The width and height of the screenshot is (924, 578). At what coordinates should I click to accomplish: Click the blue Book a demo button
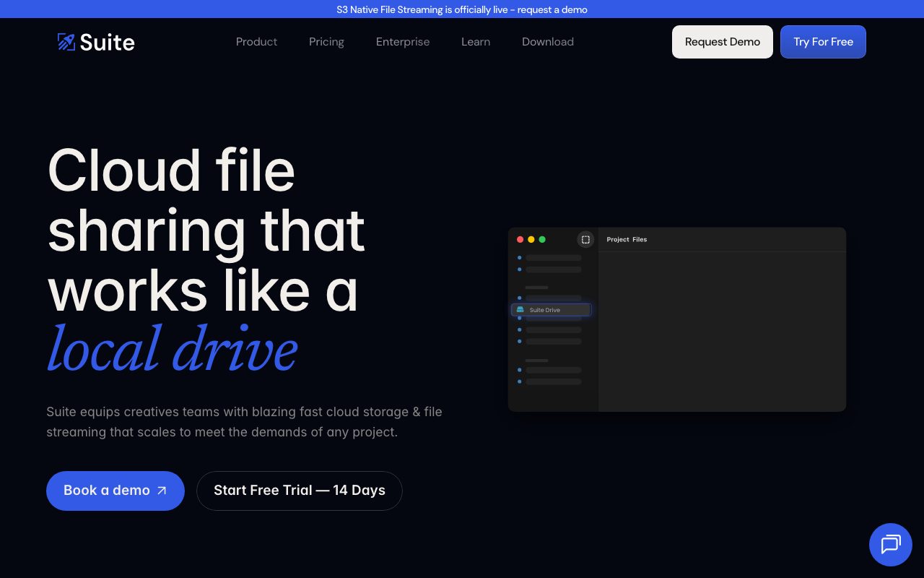pyautogui.click(x=115, y=491)
